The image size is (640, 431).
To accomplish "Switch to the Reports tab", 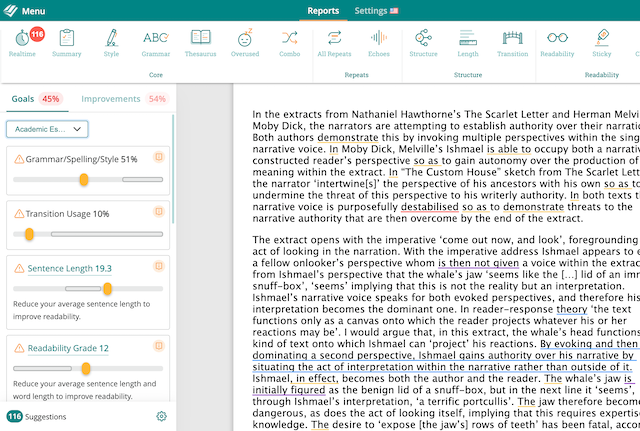I will (323, 11).
